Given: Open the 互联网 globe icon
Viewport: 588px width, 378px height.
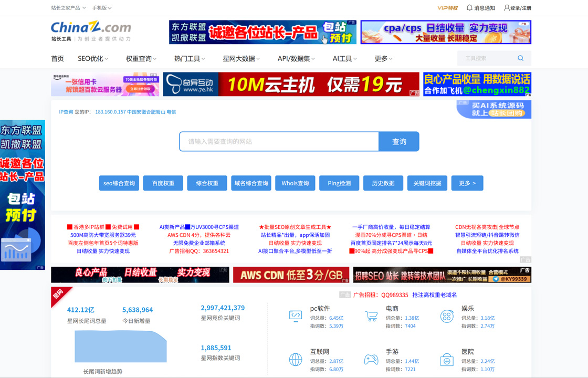Looking at the screenshot, I should click(296, 360).
